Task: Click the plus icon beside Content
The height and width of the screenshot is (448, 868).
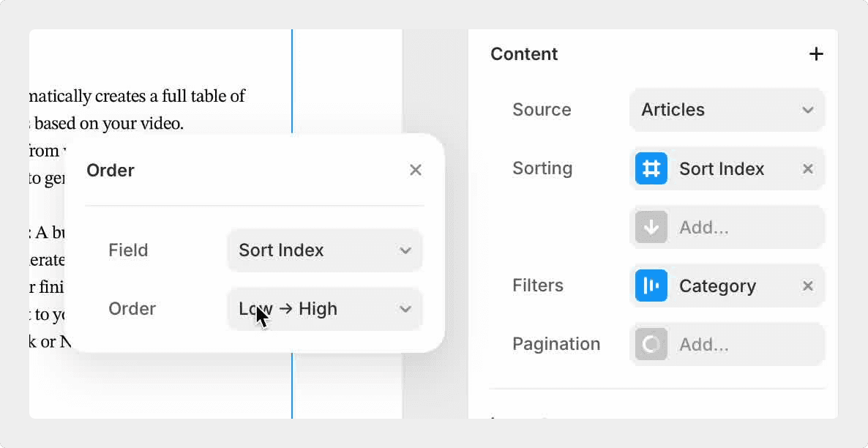Action: pyautogui.click(x=815, y=54)
